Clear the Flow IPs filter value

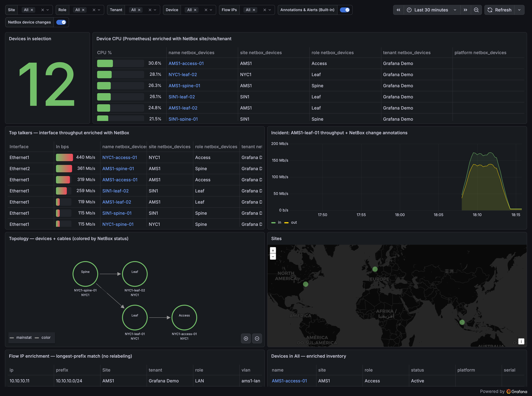265,10
